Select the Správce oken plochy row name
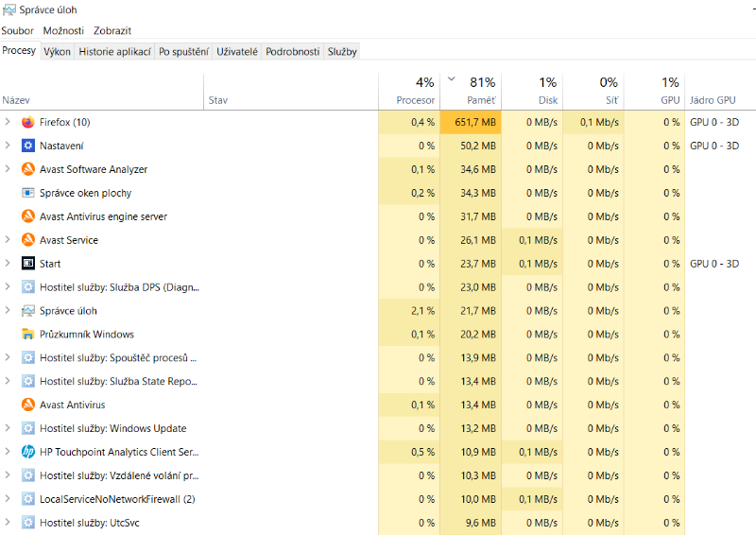 point(85,193)
